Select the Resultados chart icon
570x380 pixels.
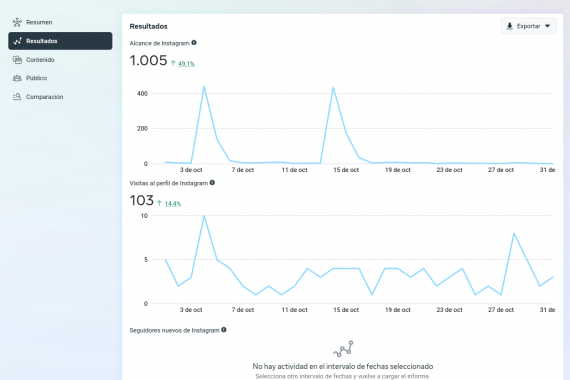tap(17, 41)
